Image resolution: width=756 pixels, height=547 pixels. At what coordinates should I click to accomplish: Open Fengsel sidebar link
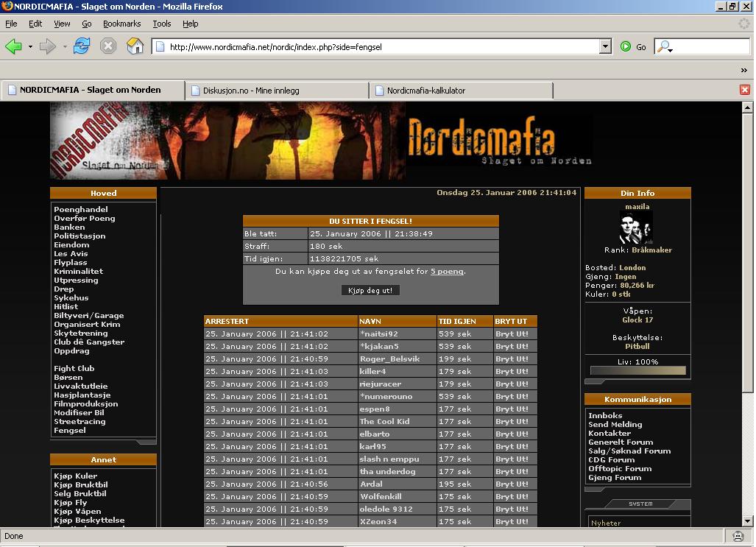point(70,430)
